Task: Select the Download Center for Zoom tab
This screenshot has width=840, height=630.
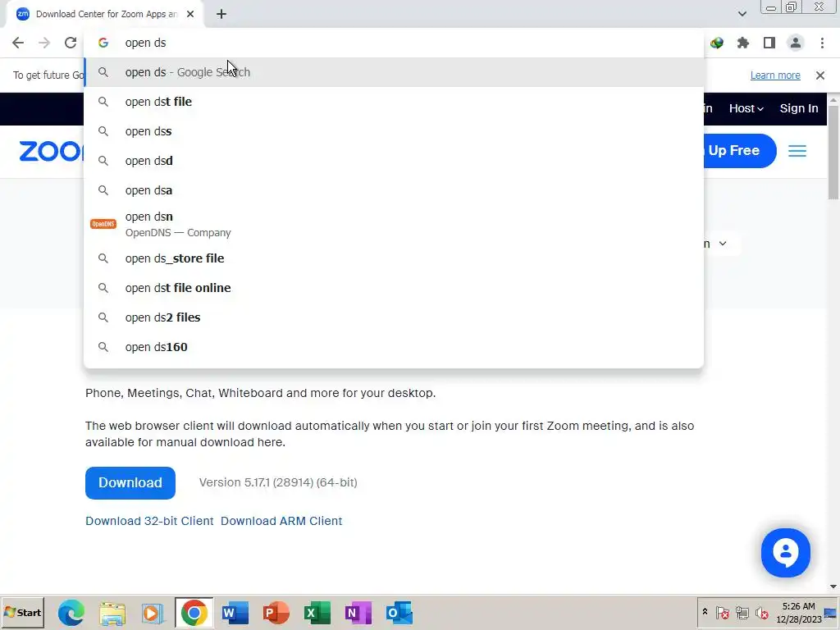Action: (x=106, y=14)
